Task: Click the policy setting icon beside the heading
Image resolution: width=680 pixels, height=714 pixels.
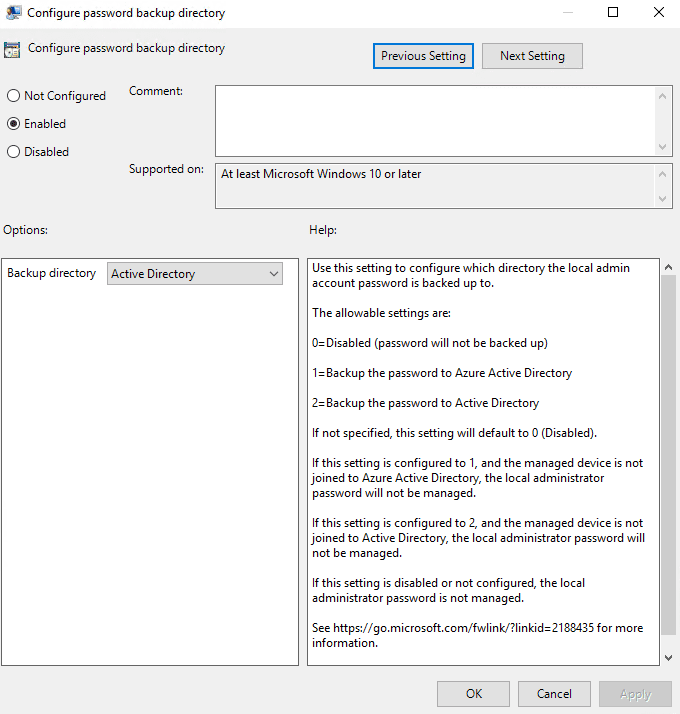Action: click(13, 50)
